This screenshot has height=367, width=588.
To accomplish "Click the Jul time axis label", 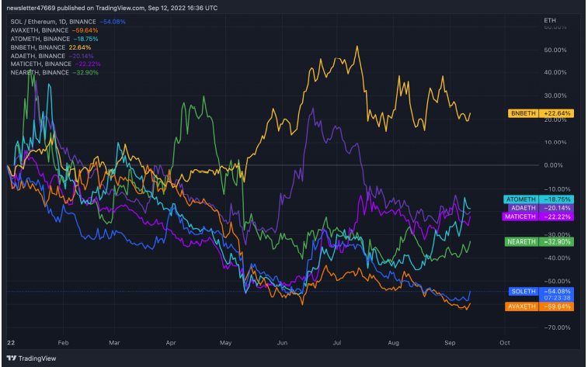I will click(x=337, y=343).
